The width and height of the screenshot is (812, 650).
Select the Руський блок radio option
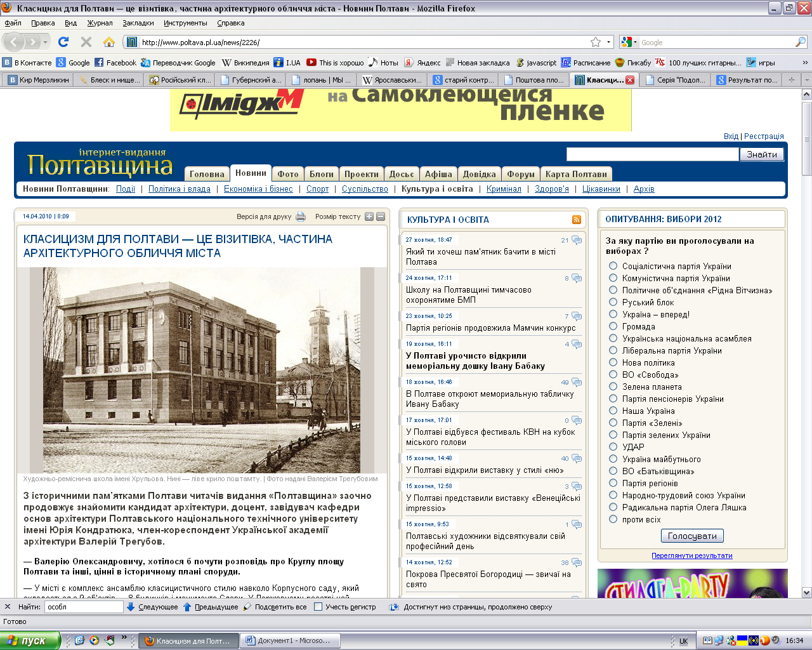coord(613,302)
